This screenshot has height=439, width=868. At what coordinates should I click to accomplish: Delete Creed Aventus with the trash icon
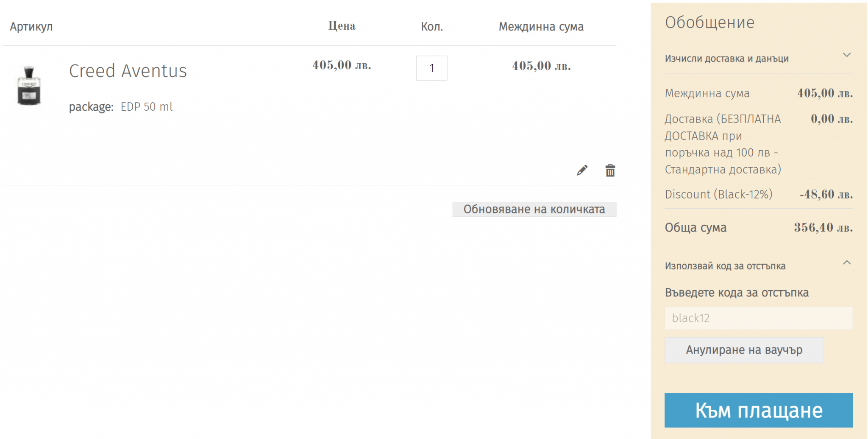[610, 171]
